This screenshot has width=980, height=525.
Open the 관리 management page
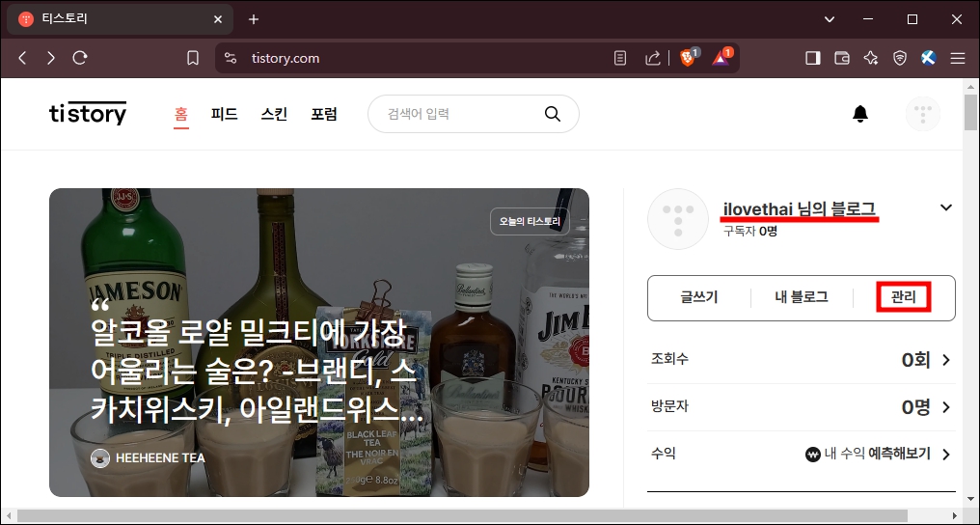pyautogui.click(x=904, y=297)
